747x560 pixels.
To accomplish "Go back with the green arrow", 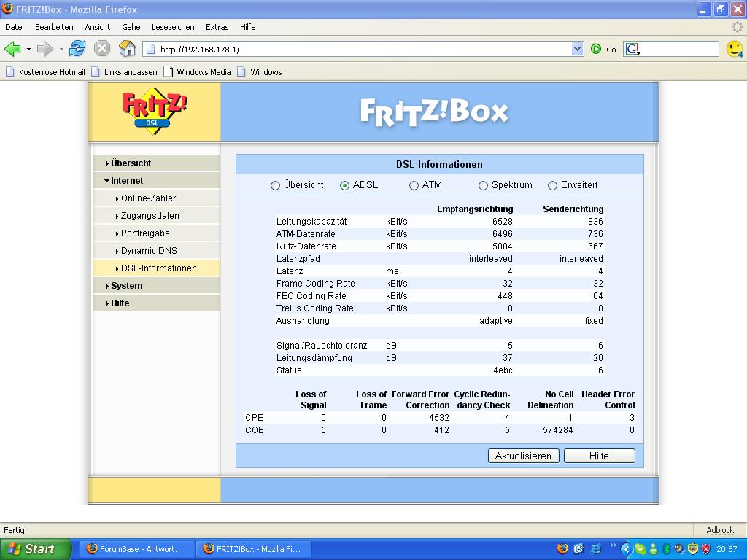I will coord(13,49).
